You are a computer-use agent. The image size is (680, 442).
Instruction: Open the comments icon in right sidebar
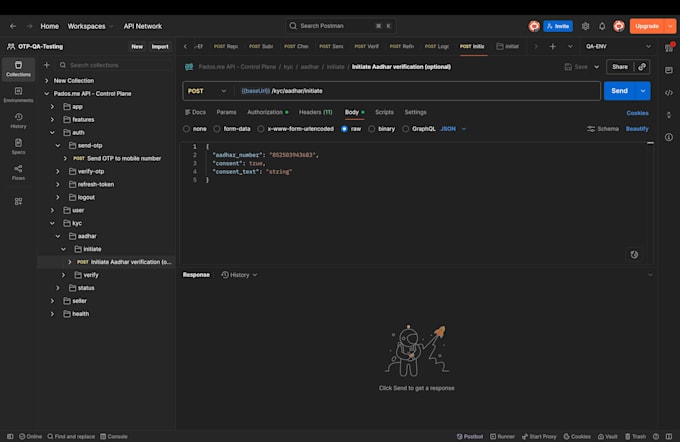[x=669, y=70]
